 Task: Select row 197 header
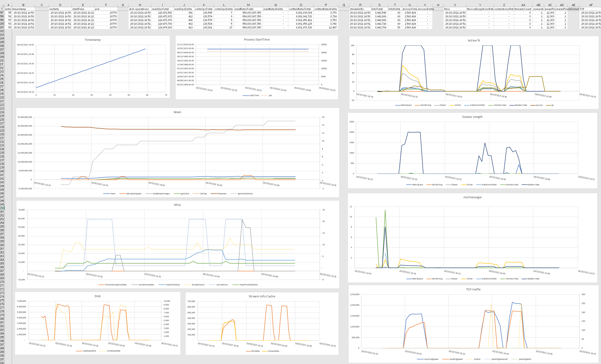coord(2,13)
